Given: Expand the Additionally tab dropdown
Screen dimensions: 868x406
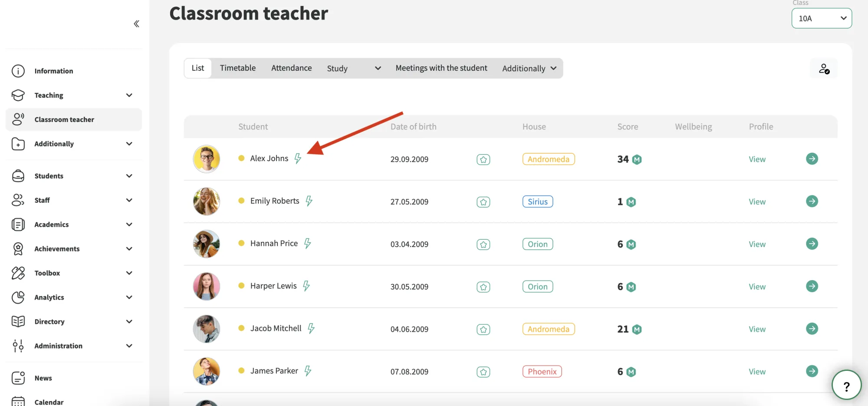Looking at the screenshot, I should click(x=529, y=68).
